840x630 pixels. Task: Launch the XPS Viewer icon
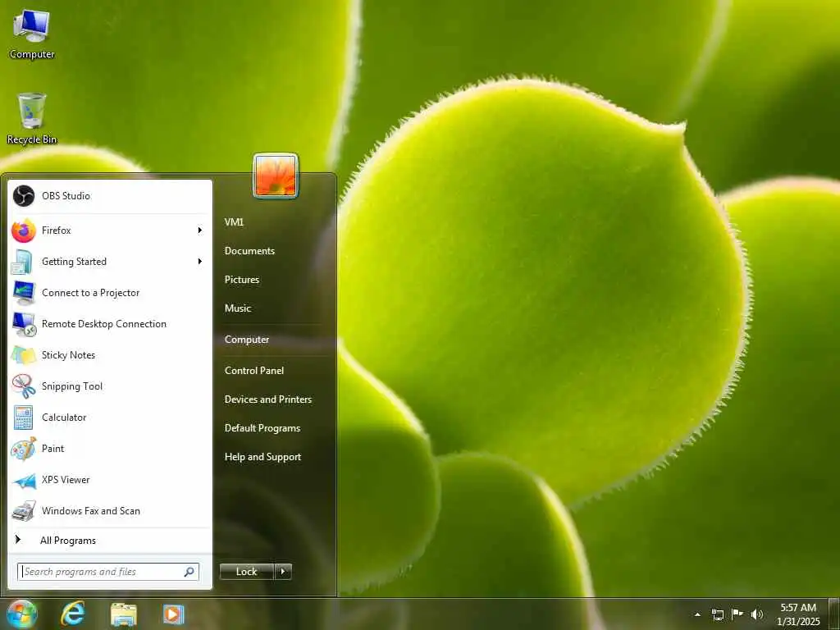point(24,480)
